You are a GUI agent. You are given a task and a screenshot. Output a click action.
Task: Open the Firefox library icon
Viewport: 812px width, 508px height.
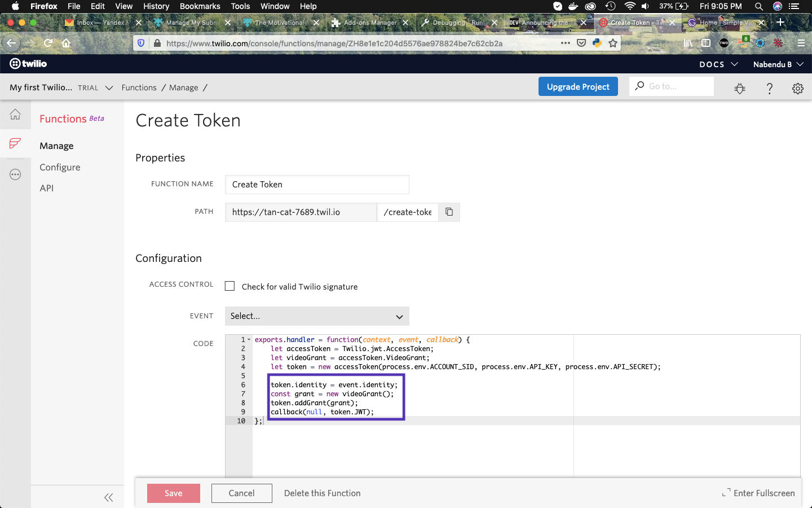(688, 43)
